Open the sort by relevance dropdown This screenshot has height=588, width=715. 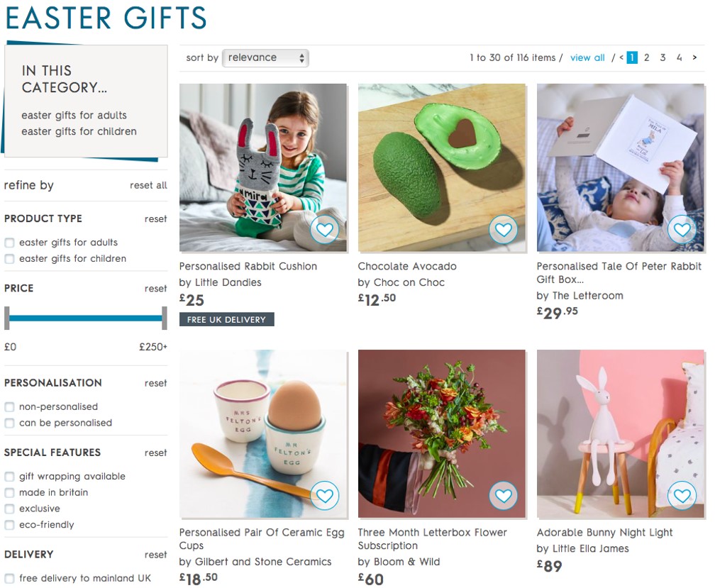coord(265,58)
